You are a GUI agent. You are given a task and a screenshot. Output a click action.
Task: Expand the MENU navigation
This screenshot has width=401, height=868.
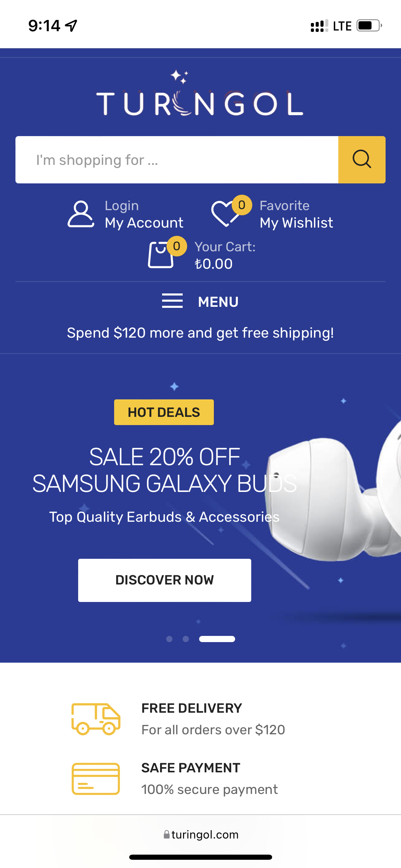[x=218, y=302]
